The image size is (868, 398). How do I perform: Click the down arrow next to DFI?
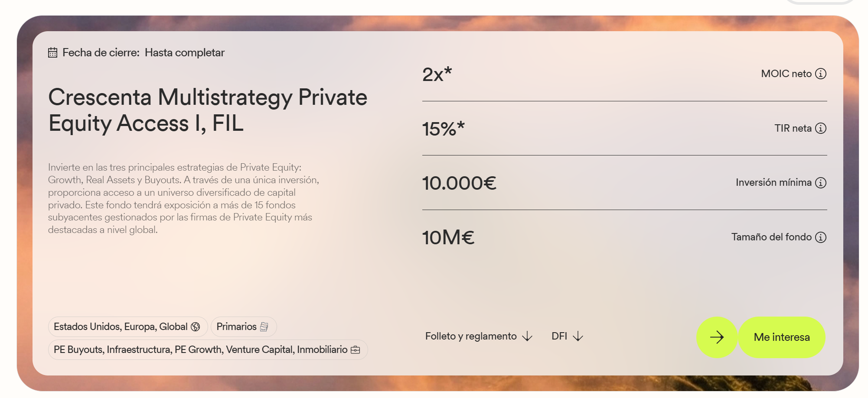pyautogui.click(x=578, y=337)
